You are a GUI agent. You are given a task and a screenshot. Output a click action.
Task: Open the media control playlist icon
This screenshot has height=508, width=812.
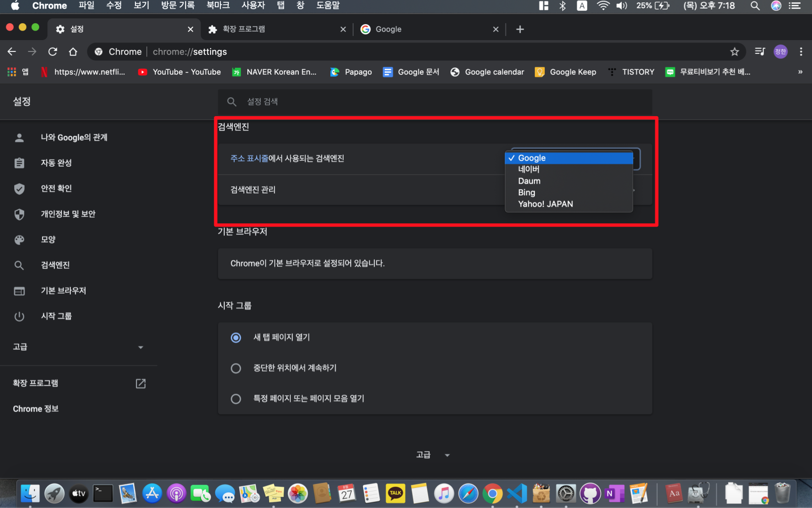point(760,51)
